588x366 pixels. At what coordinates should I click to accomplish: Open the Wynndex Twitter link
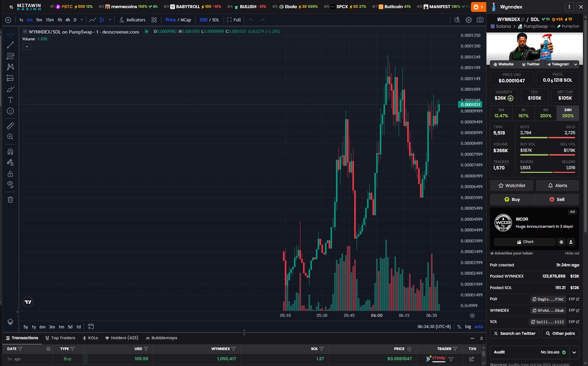(x=531, y=64)
